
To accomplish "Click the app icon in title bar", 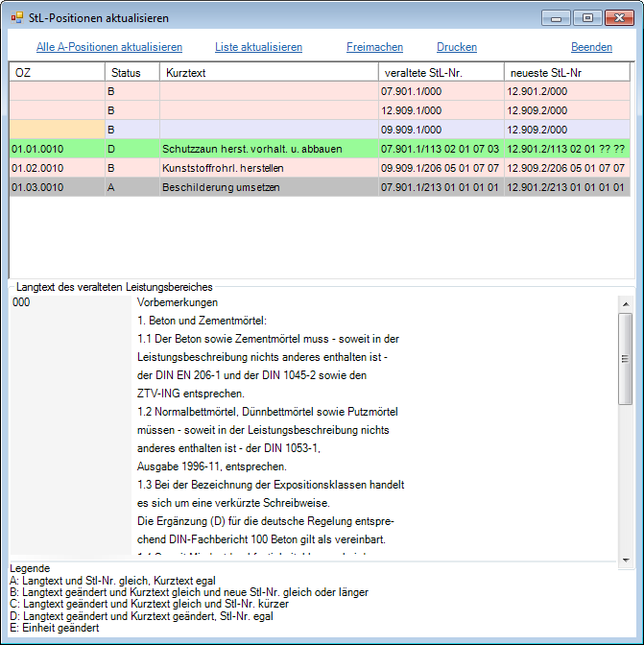I will click(x=17, y=18).
